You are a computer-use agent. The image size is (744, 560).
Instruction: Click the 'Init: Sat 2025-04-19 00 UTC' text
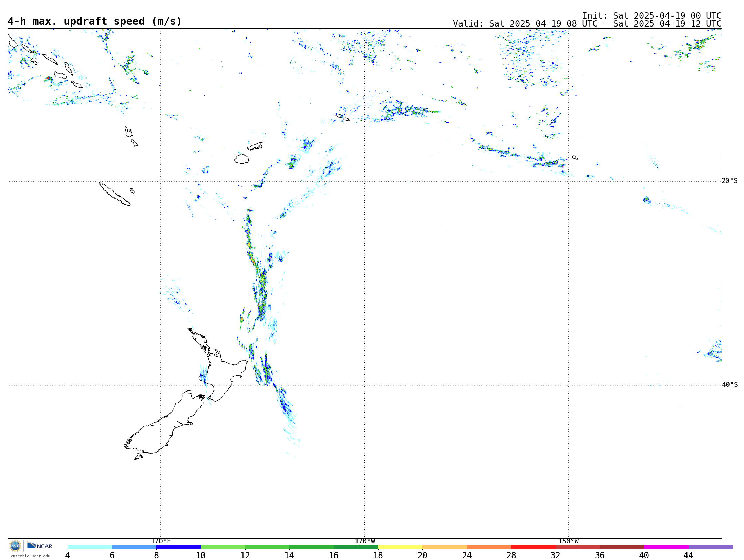(x=652, y=16)
